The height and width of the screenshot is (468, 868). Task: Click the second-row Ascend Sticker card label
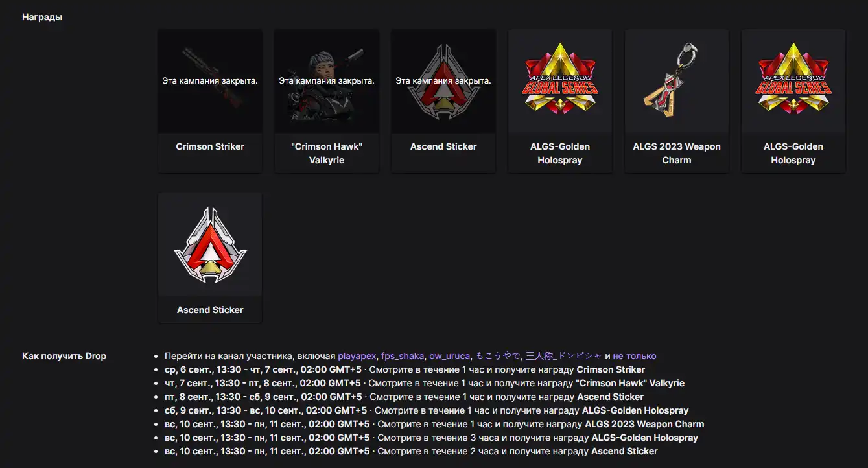(x=210, y=310)
